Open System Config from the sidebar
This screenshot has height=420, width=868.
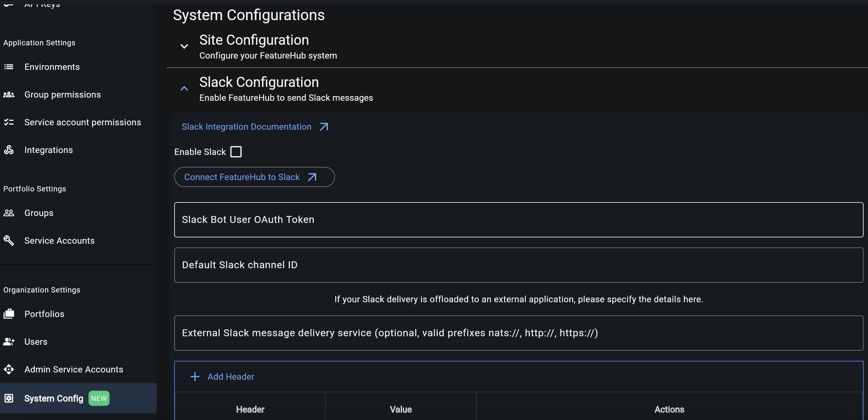[x=53, y=398]
